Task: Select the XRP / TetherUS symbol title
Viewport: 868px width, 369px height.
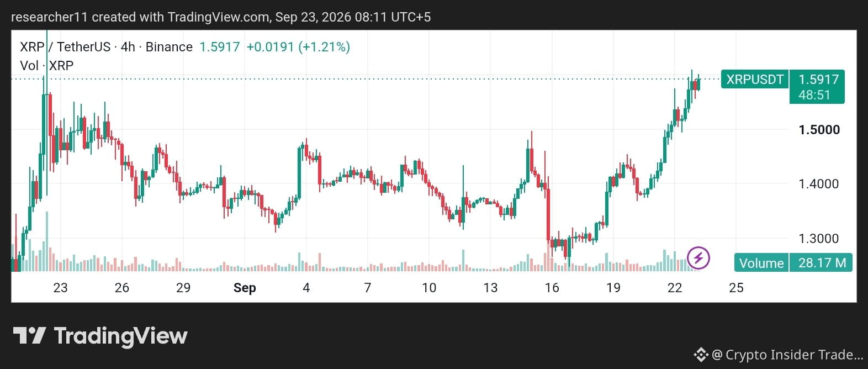Action: click(x=65, y=47)
